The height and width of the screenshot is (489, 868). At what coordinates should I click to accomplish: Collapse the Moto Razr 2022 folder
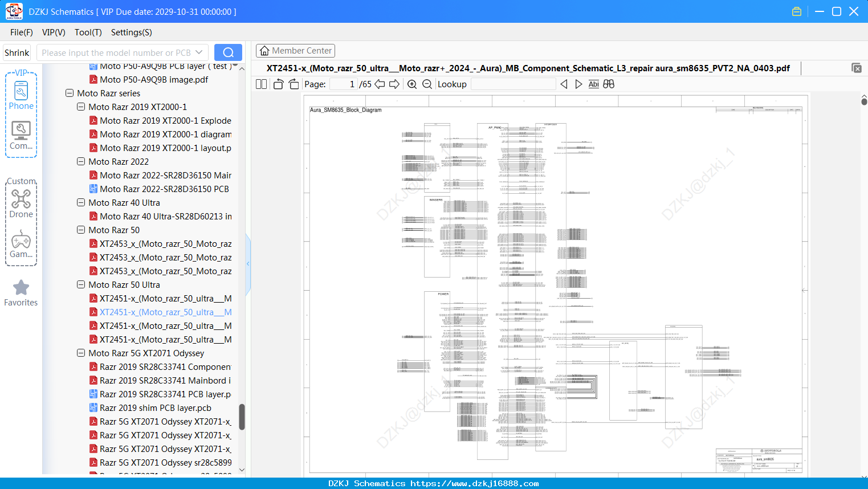click(x=81, y=162)
